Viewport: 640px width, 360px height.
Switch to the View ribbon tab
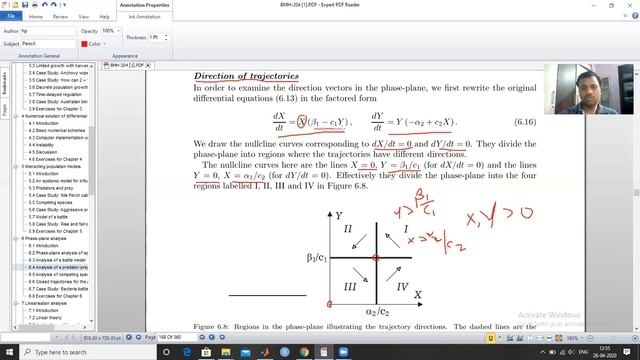84,17
